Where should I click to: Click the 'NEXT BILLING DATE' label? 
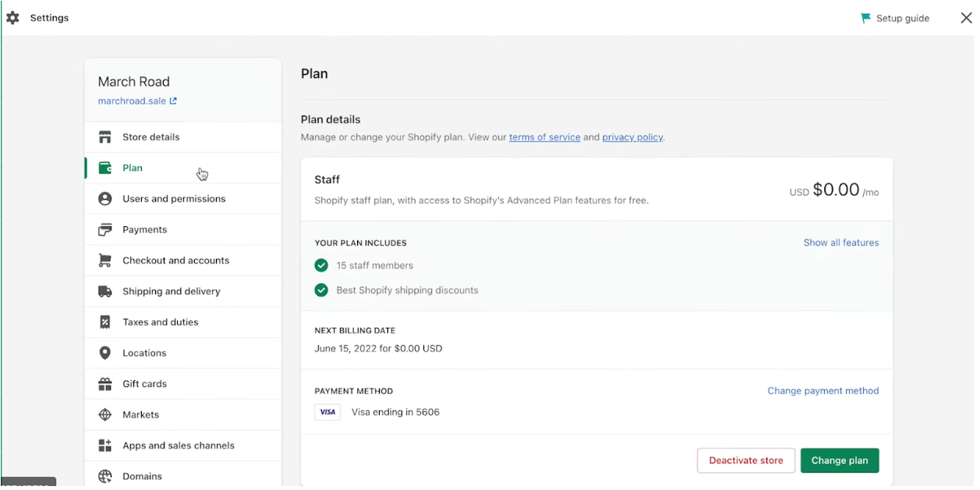point(355,331)
